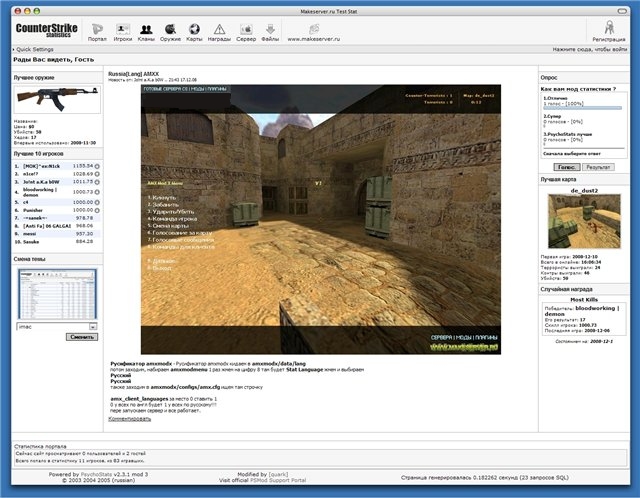The image size is (640, 498).
Task: Open the AK-47 best weapon image
Action: (57, 99)
